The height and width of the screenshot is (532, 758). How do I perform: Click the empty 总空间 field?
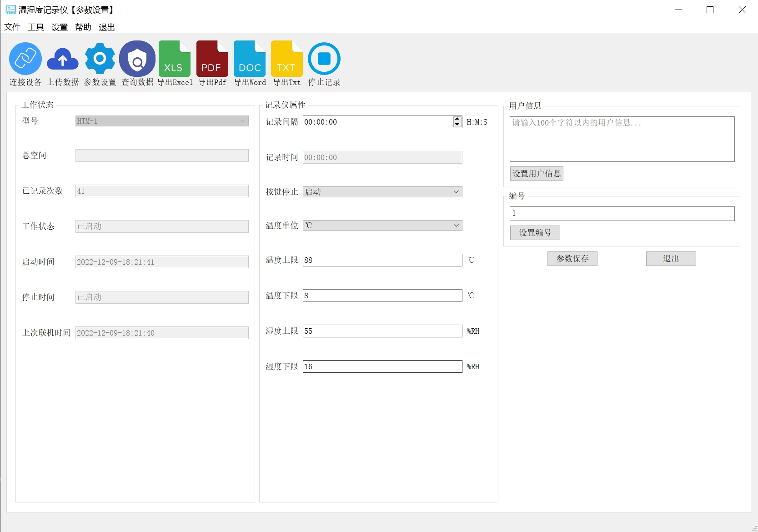pyautogui.click(x=162, y=156)
